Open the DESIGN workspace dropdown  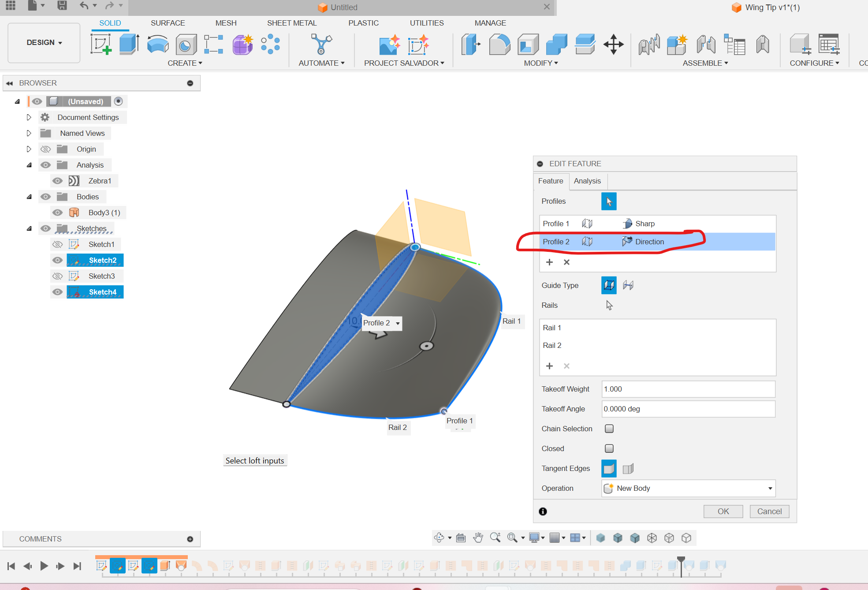click(x=44, y=42)
